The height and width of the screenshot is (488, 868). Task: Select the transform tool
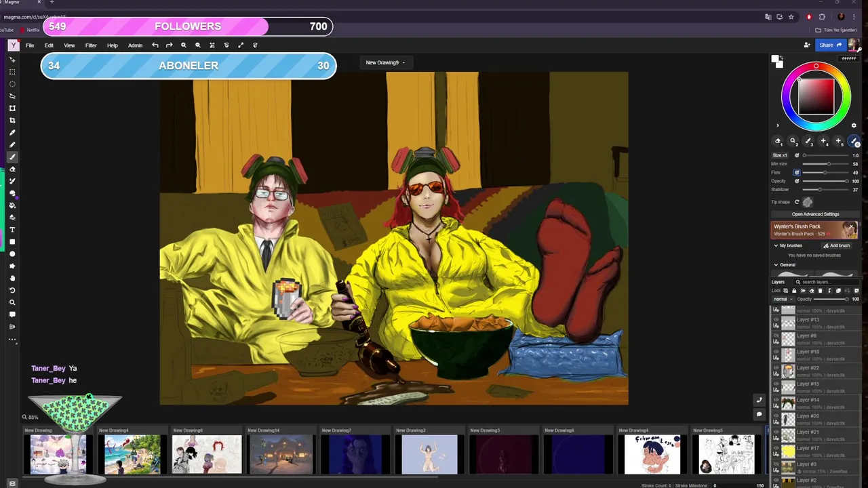click(x=12, y=108)
